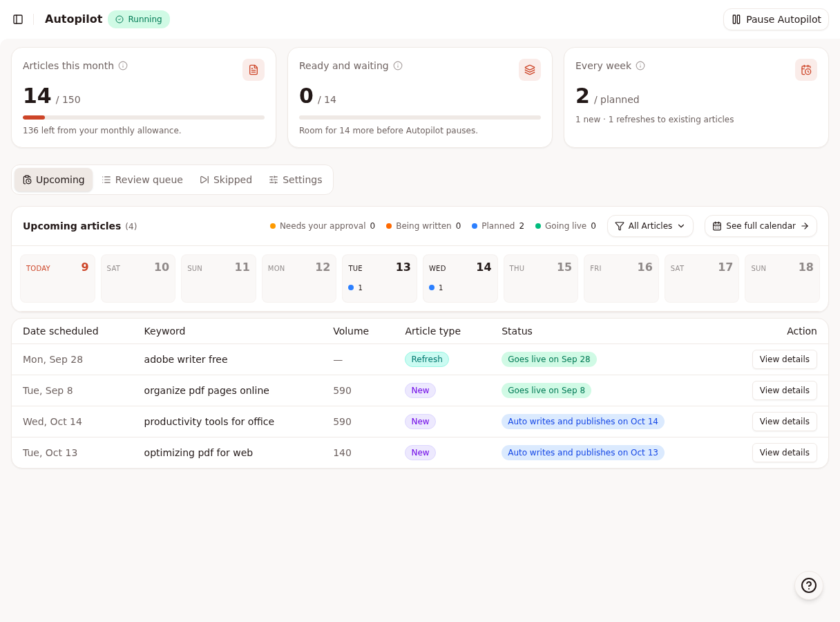Click the New badge for optimizing pdf for web
The height and width of the screenshot is (622, 840).
coord(420,453)
